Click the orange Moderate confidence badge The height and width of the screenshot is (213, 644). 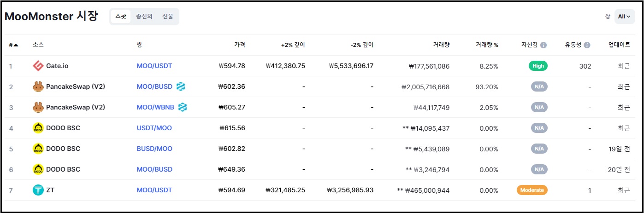click(x=532, y=190)
